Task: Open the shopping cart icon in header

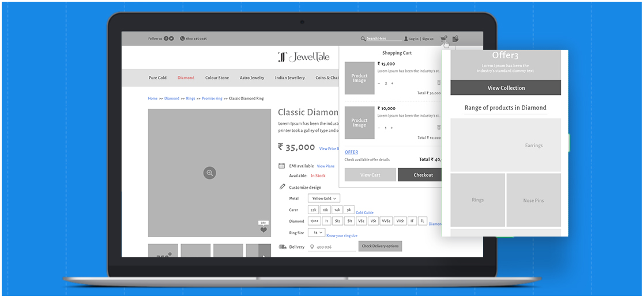Action: point(443,39)
